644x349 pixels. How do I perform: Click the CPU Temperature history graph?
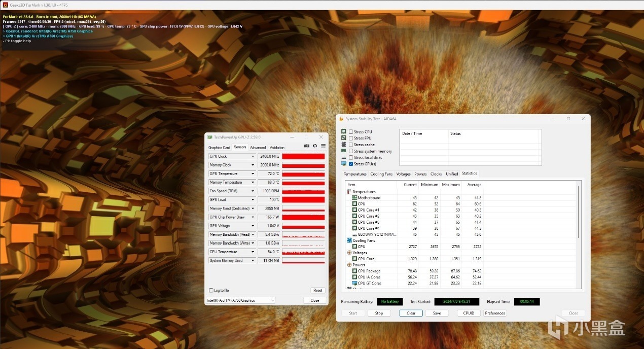coord(303,252)
